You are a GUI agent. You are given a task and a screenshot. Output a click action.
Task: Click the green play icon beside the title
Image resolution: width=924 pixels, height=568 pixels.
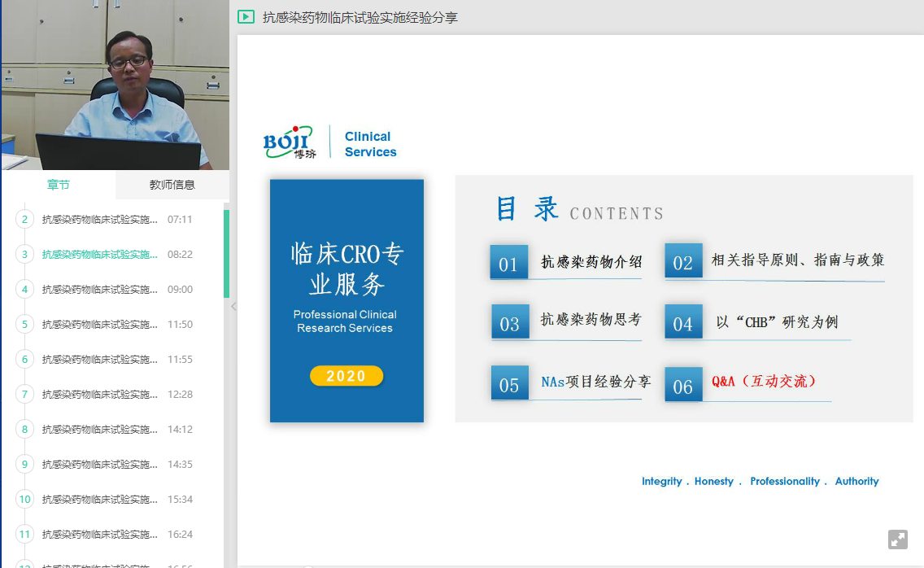coord(246,16)
